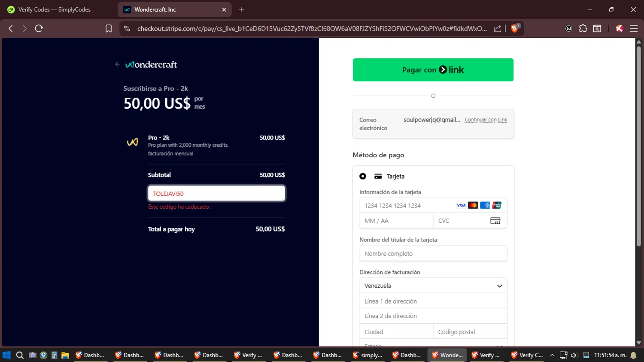Close the Wondercraft, Inc tab

(224, 9)
